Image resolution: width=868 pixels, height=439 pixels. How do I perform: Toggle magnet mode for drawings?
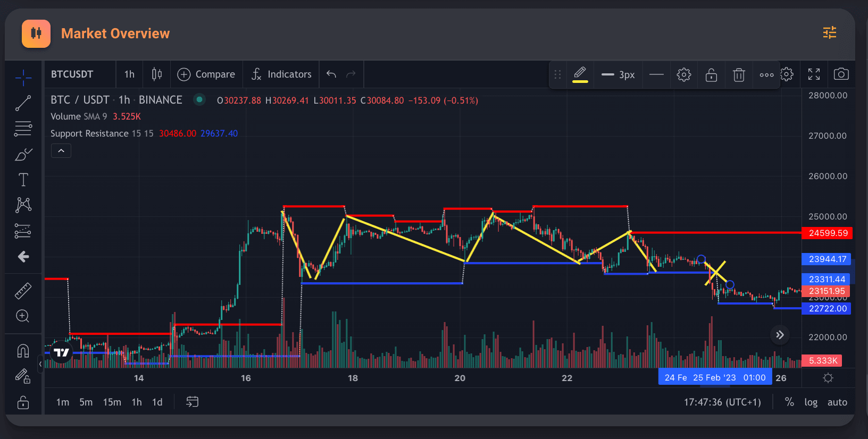[23, 351]
